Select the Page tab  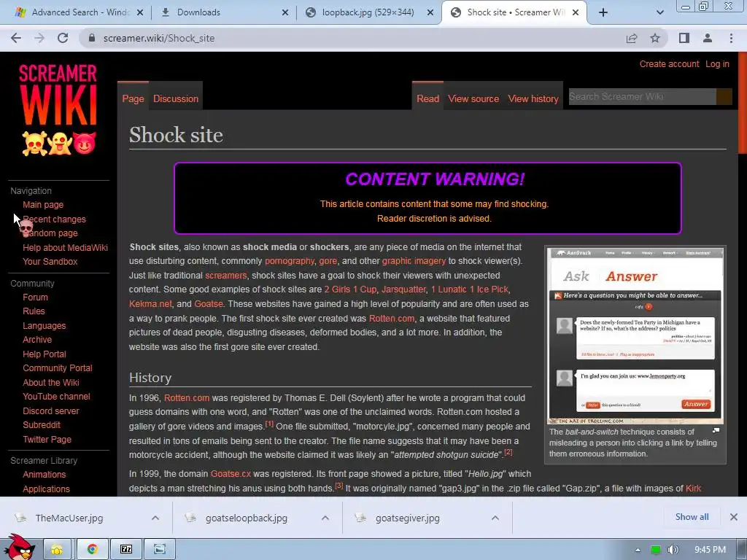tap(133, 98)
